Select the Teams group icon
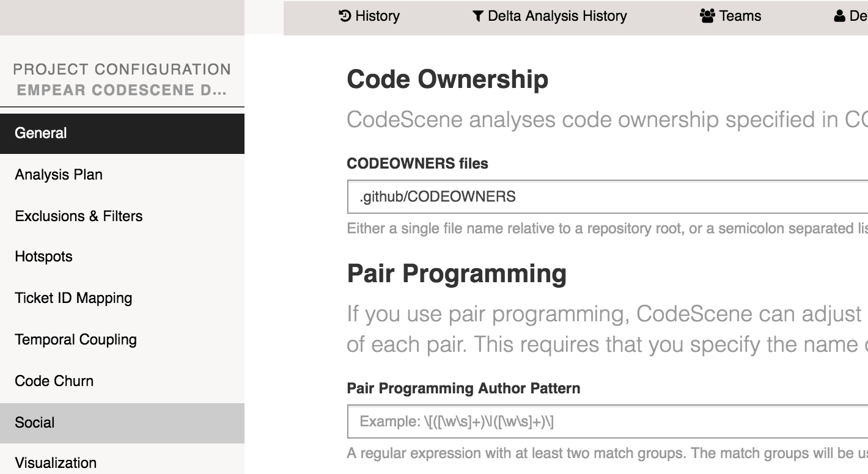 coord(707,16)
